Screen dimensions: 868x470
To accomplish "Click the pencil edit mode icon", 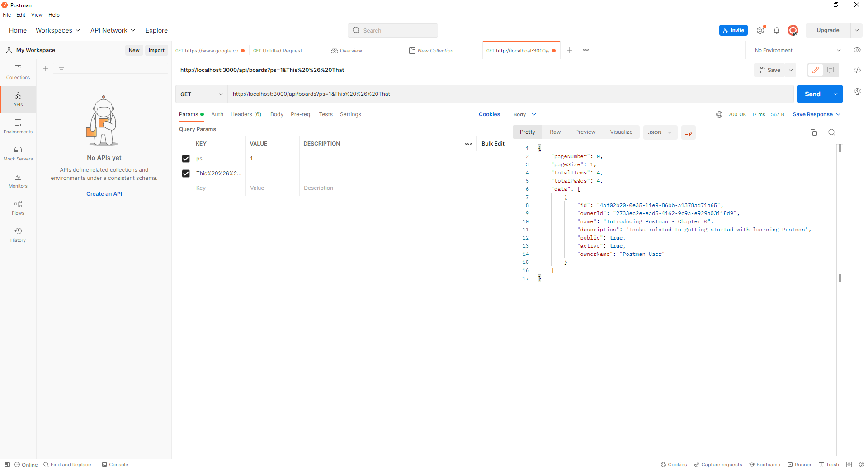I will (816, 70).
